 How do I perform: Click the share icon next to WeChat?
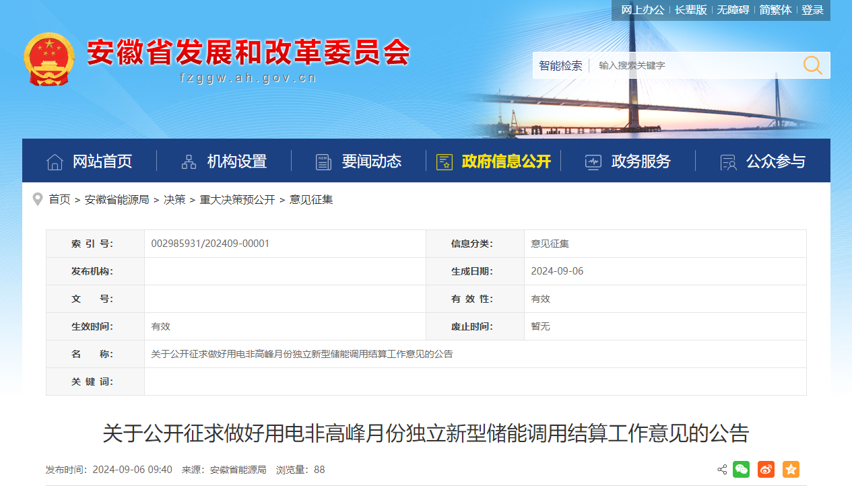(x=722, y=470)
